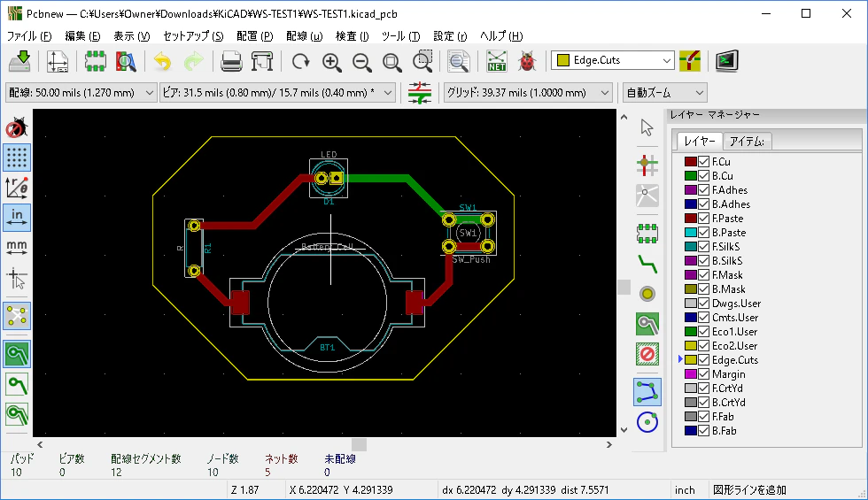Select the highlight net tool

point(647,165)
